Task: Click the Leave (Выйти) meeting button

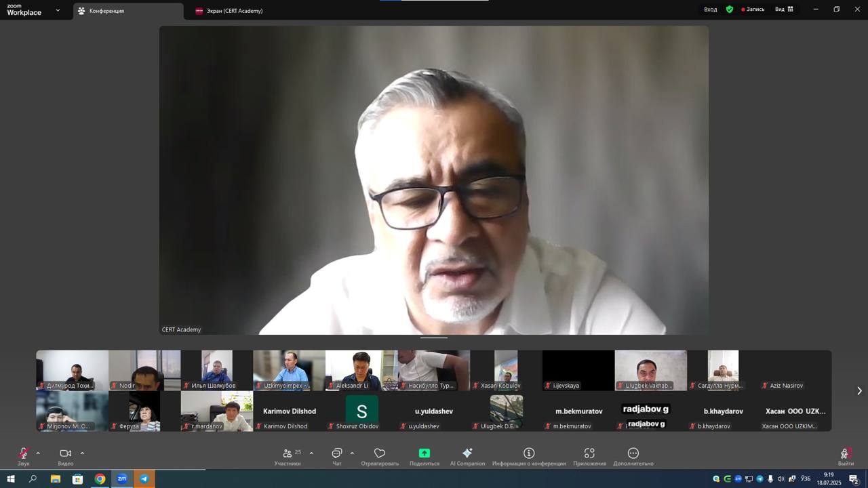Action: 845,454
